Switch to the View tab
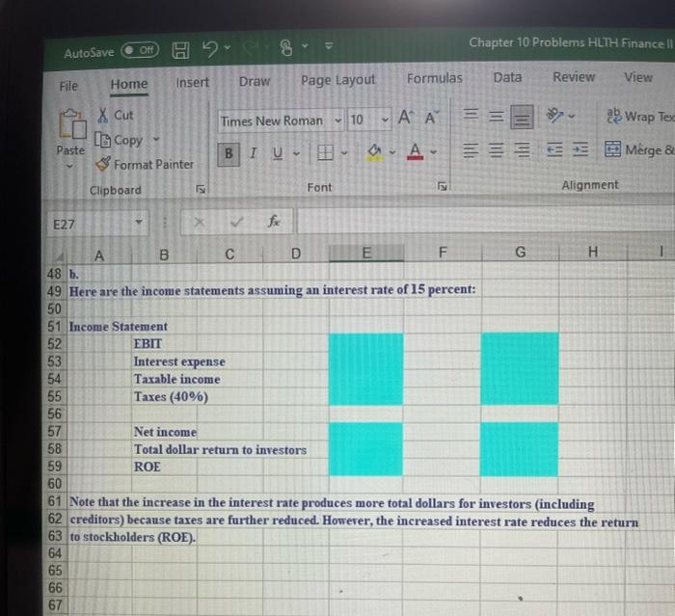This screenshot has width=675, height=616. (x=638, y=77)
